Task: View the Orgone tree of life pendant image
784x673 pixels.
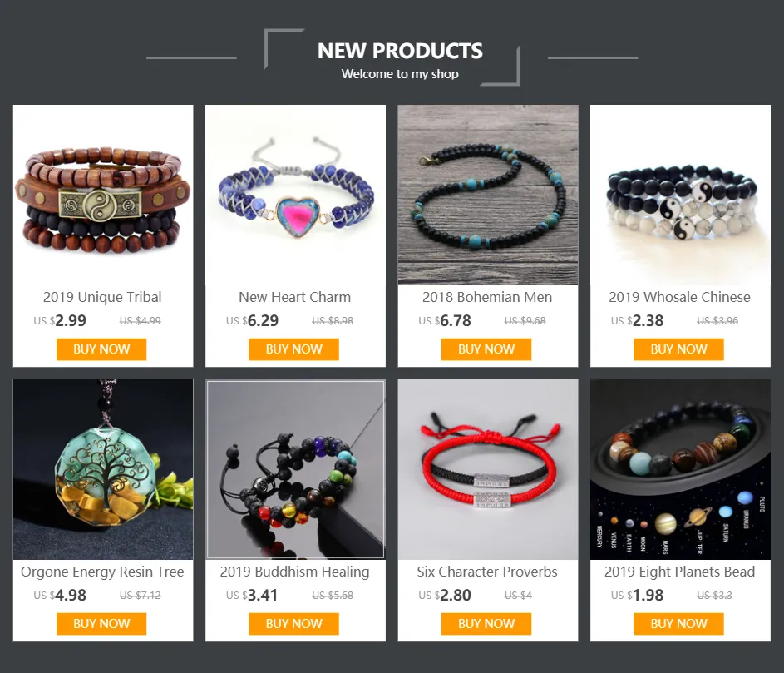Action: pyautogui.click(x=103, y=469)
